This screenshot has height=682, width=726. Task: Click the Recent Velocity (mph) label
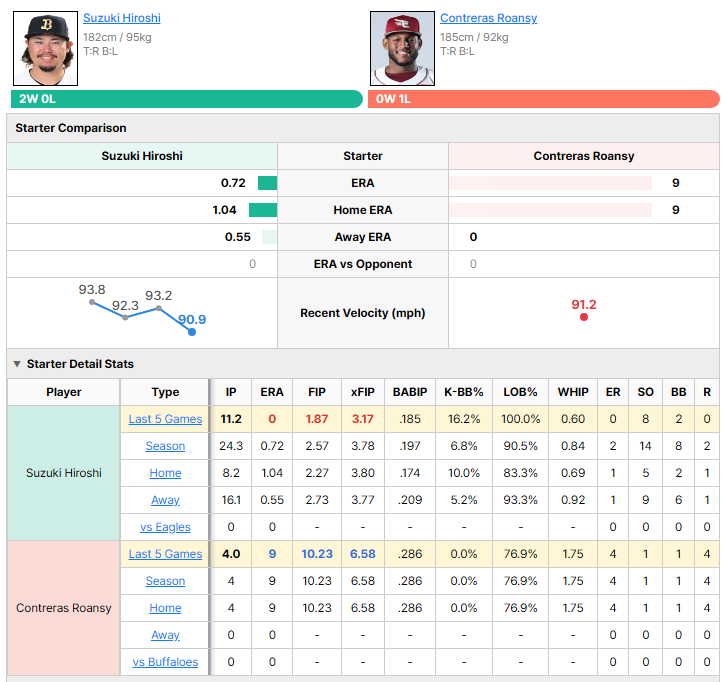tap(363, 313)
